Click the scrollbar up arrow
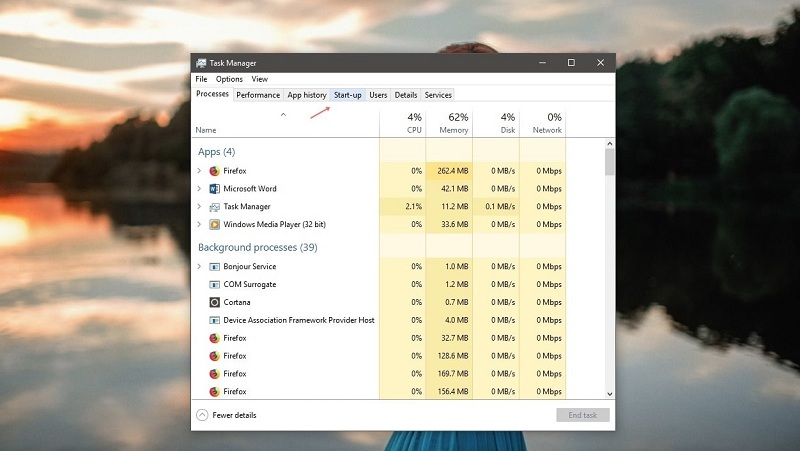This screenshot has height=451, width=800. point(609,144)
